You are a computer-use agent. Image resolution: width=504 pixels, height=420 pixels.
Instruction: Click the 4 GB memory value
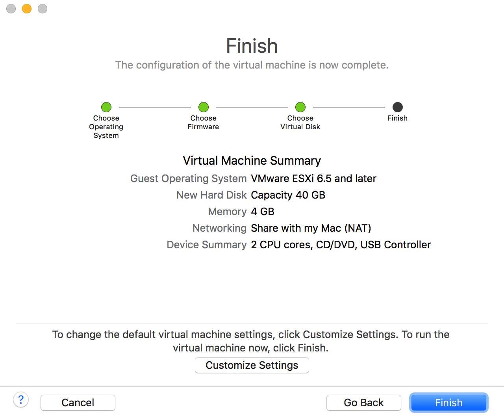(x=263, y=212)
